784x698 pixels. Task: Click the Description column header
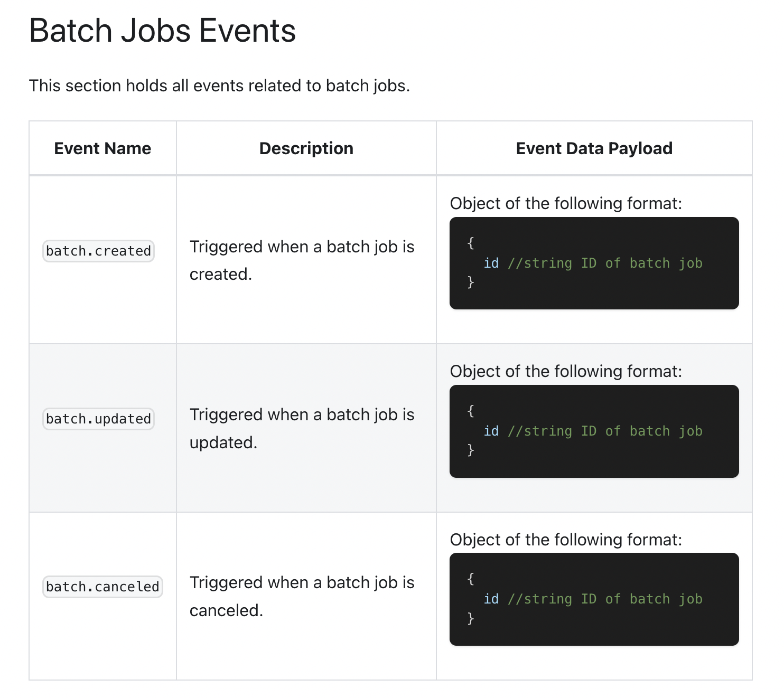pos(306,148)
